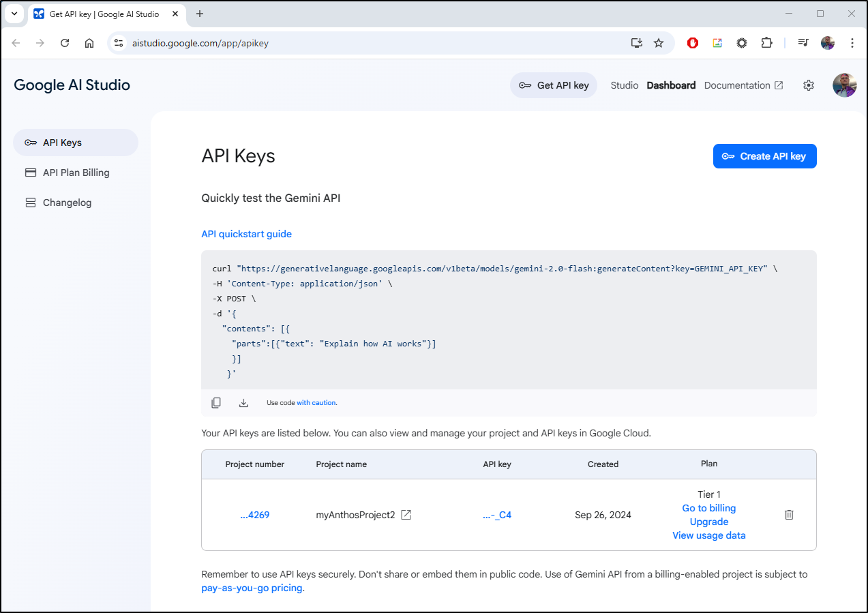Click the Google AI Studio logo
Screen dimensions: 868x613
(x=72, y=85)
